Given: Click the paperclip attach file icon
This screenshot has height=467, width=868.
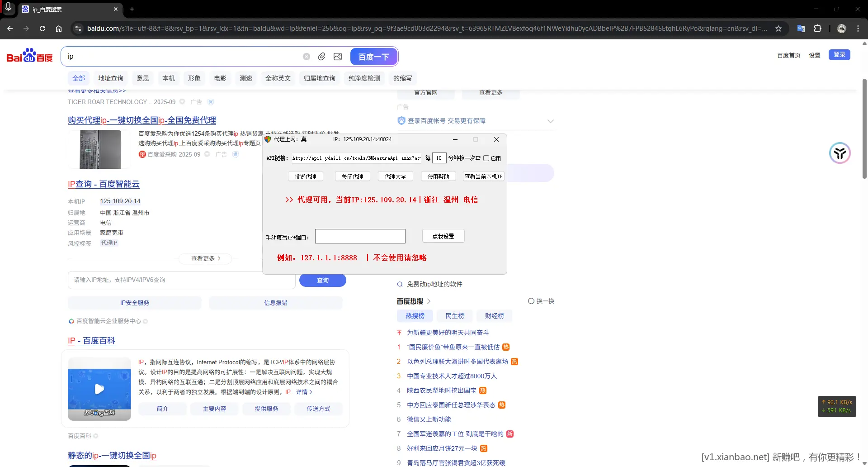Looking at the screenshot, I should tap(321, 57).
